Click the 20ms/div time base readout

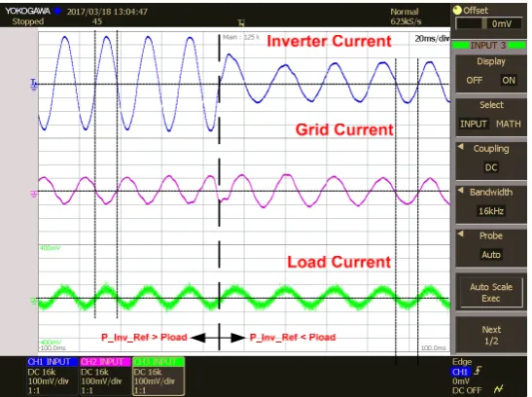[x=432, y=39]
